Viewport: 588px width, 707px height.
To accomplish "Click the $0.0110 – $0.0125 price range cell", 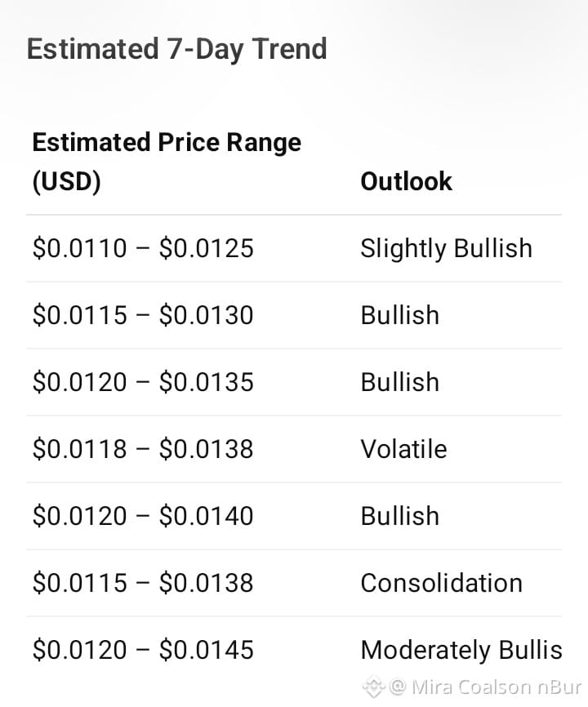I will pos(144,248).
